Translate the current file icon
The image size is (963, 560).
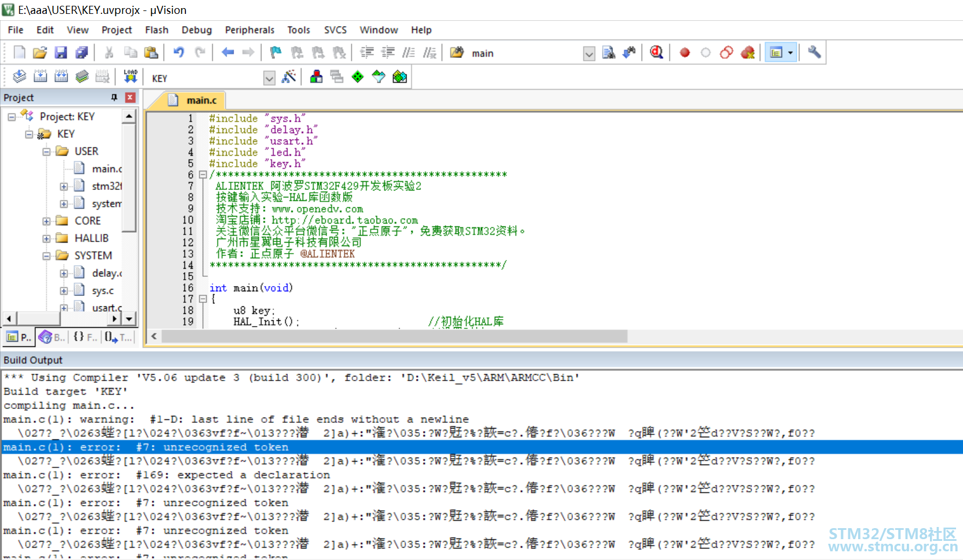[x=19, y=76]
